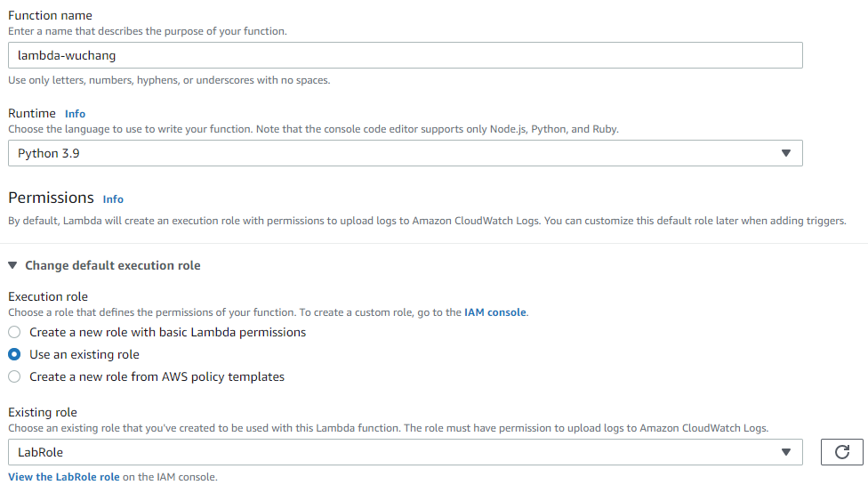868x485 pixels.
Task: Open the Info link next to Runtime
Action: click(76, 114)
